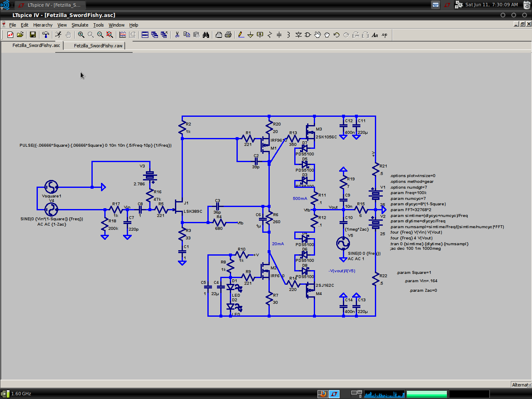Zoom full extents with crossed magnifier
Image resolution: width=532 pixels, height=399 pixels.
tap(110, 35)
